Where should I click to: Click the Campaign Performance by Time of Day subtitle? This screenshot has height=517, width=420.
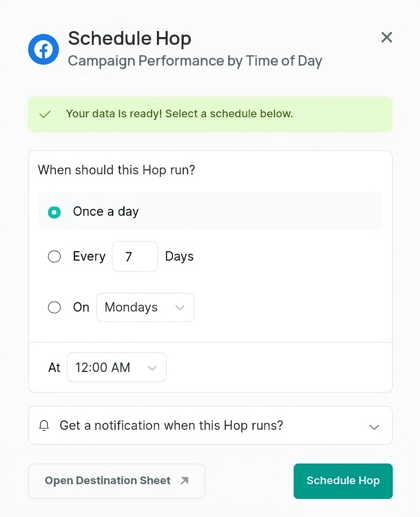coord(195,61)
